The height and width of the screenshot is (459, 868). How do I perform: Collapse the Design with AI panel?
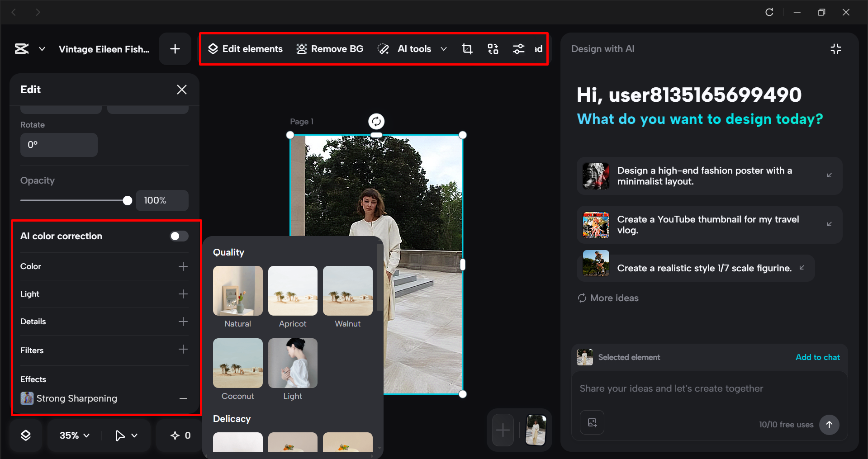(x=835, y=48)
